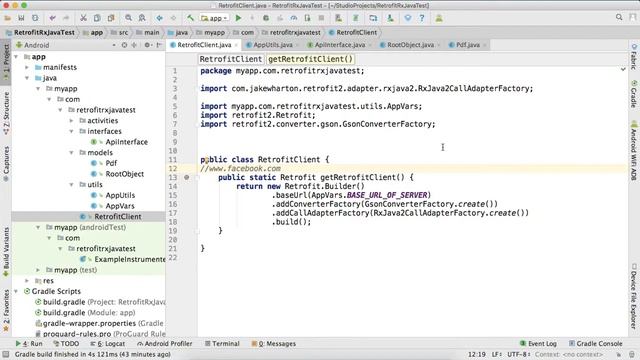Select RootObject class in project tree
The width and height of the screenshot is (640, 360).
click(x=124, y=174)
